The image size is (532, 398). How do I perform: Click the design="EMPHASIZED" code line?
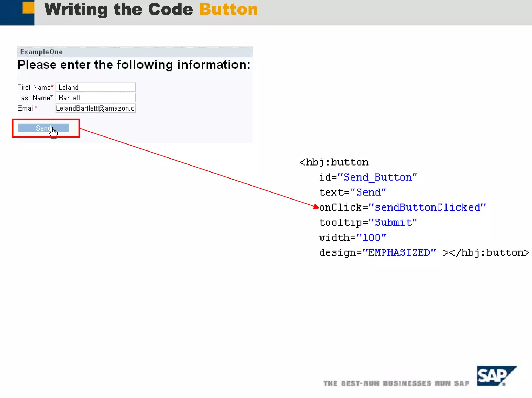click(424, 253)
